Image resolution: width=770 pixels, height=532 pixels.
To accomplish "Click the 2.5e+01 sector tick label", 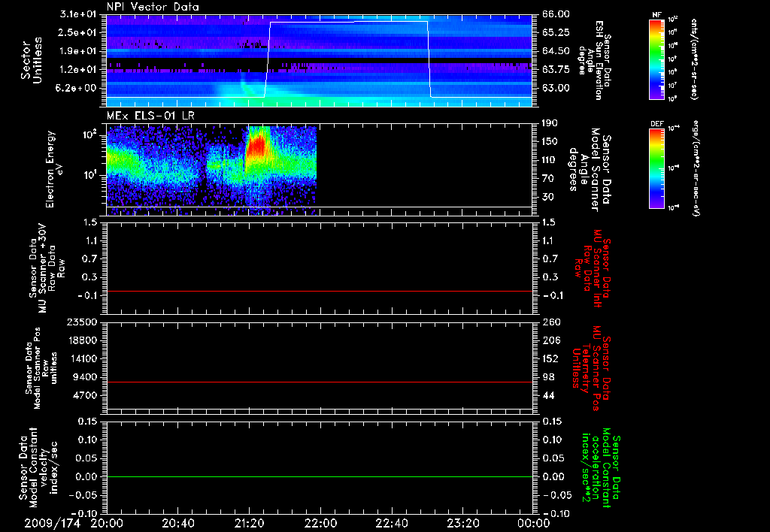I will 78,32.
